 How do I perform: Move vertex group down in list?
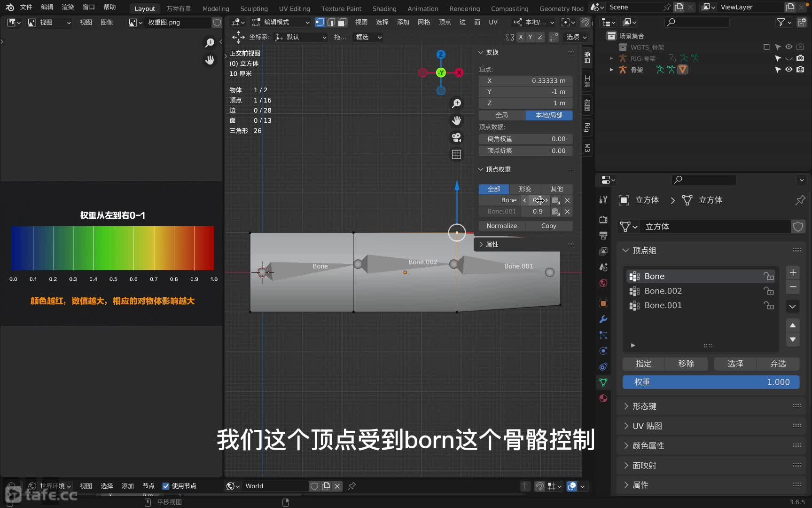click(x=793, y=339)
